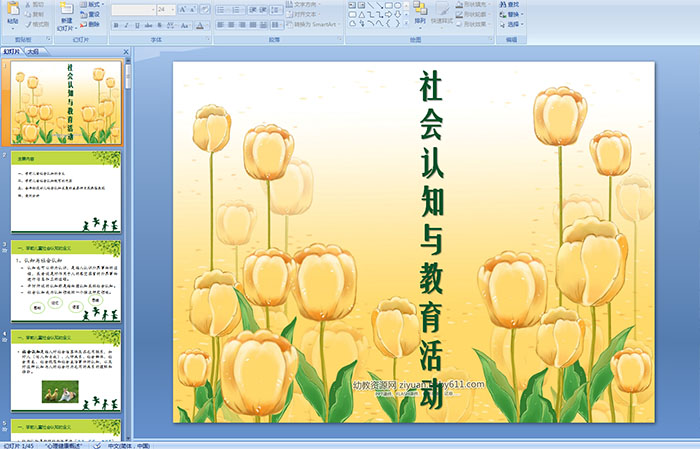Open the Font group dialog launcher
700x449 pixels.
pyautogui.click(x=208, y=39)
